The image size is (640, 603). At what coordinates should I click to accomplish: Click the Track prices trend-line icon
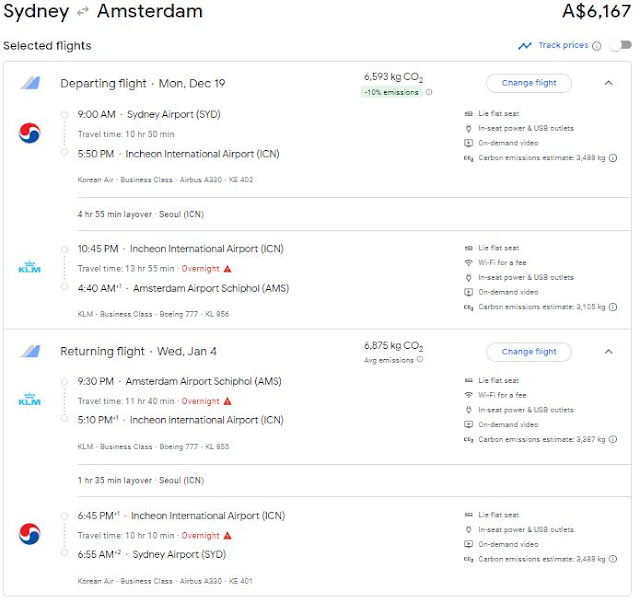525,45
